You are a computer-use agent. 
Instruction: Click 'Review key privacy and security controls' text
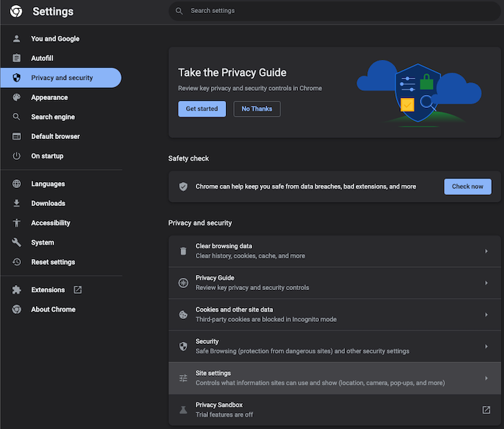click(x=252, y=288)
